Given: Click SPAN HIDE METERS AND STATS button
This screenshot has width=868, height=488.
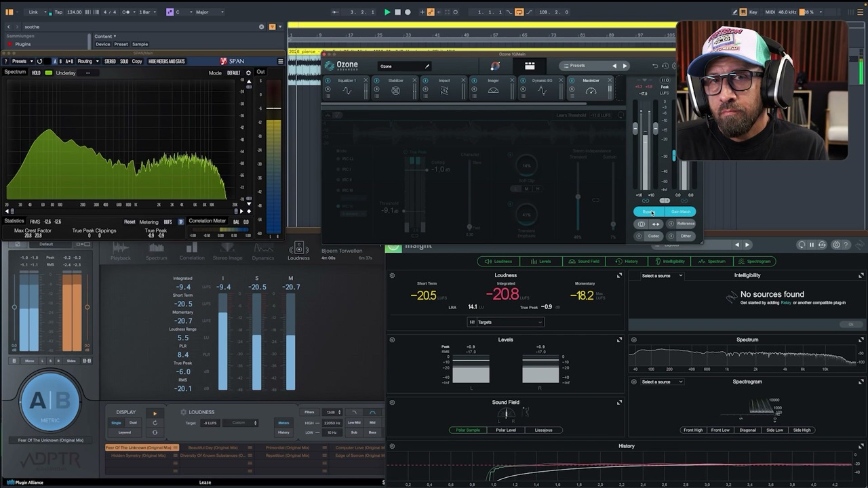Looking at the screenshot, I should pyautogui.click(x=166, y=61).
